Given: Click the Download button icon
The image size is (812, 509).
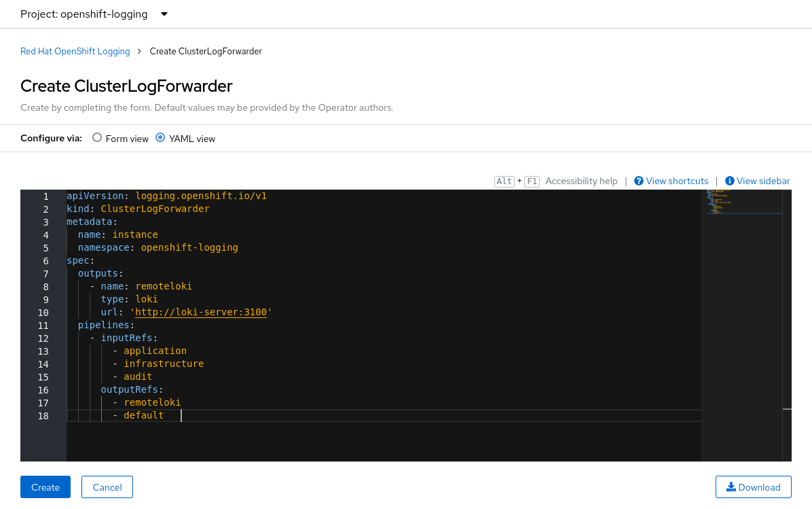Looking at the screenshot, I should coord(731,487).
